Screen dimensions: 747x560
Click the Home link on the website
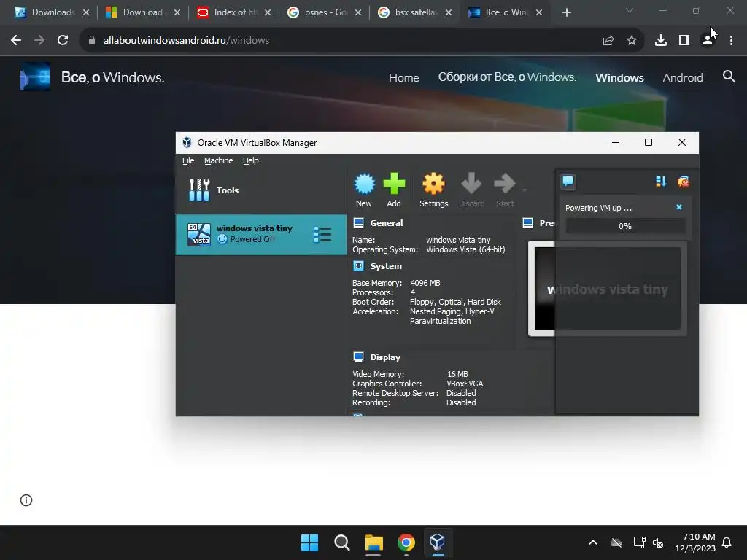[403, 77]
